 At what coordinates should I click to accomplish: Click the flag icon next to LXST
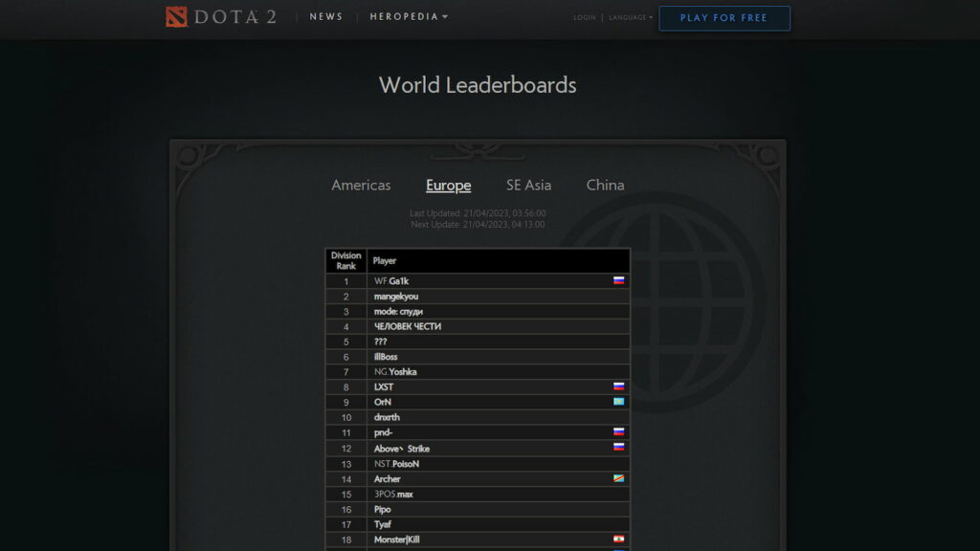coord(618,386)
